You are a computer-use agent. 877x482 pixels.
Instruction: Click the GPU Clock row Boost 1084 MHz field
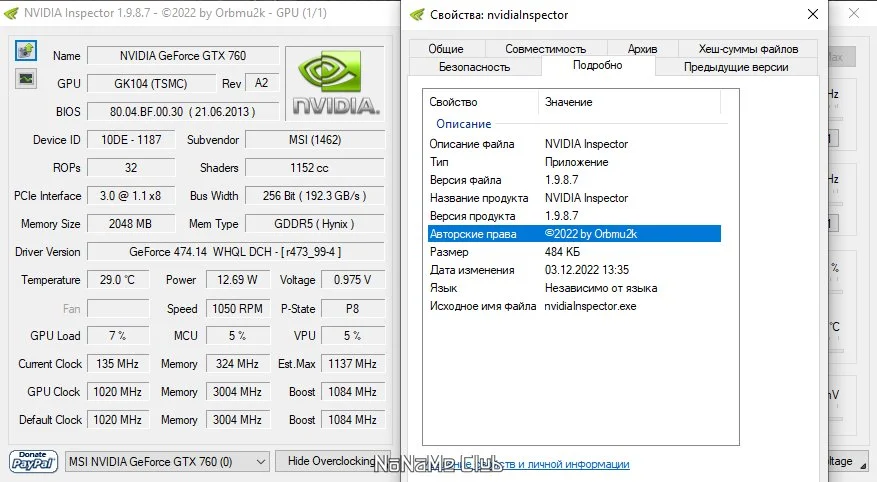(x=353, y=391)
